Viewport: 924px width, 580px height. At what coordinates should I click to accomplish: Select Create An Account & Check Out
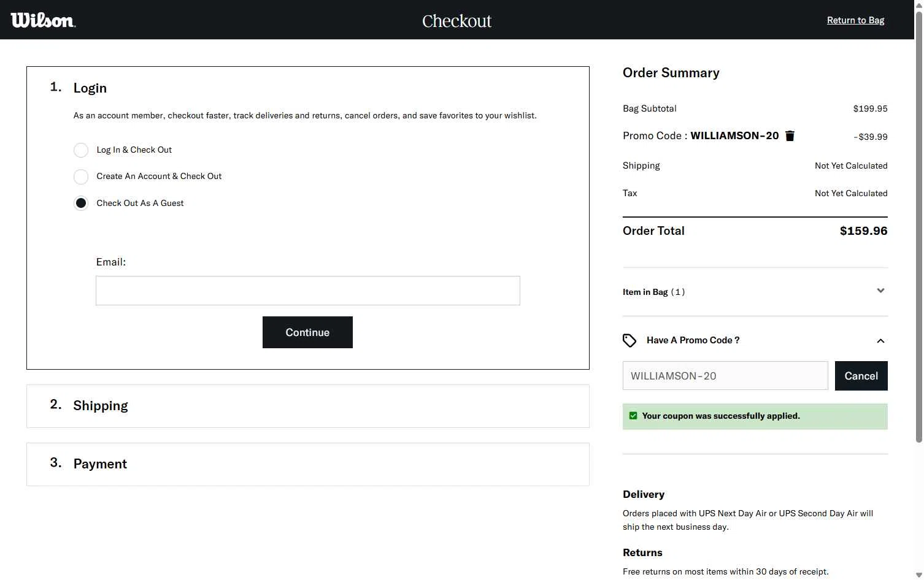[81, 177]
